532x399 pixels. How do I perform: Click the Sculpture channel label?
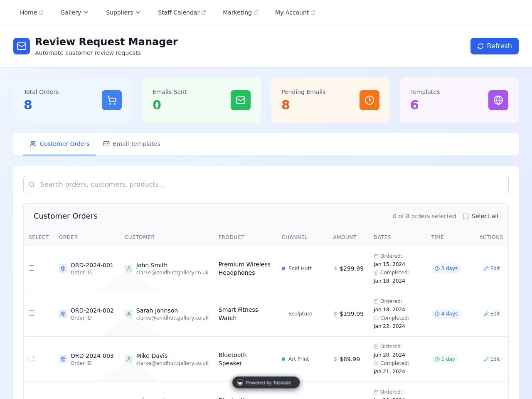point(300,314)
